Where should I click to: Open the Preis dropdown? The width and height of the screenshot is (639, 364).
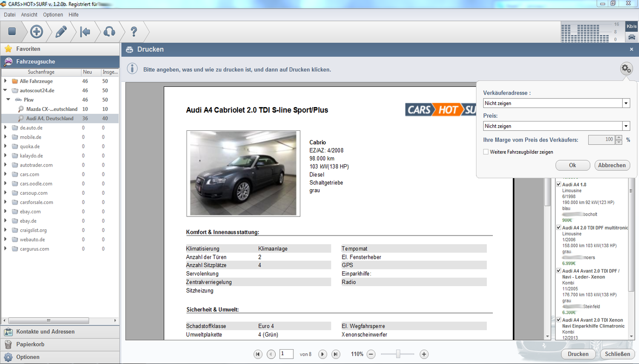[x=626, y=126]
